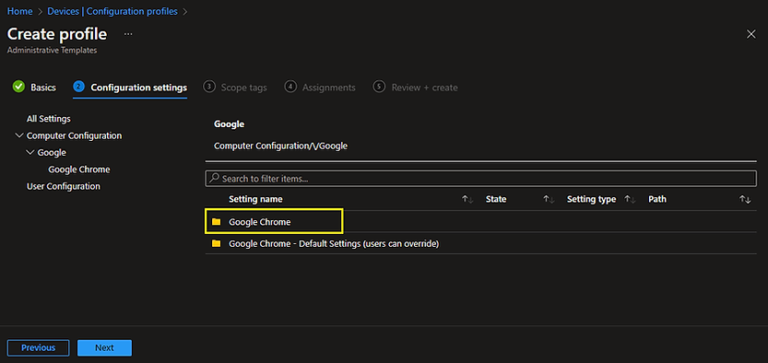This screenshot has width=768, height=363.
Task: Collapse the Computer Configuration chevron
Action: tap(19, 136)
